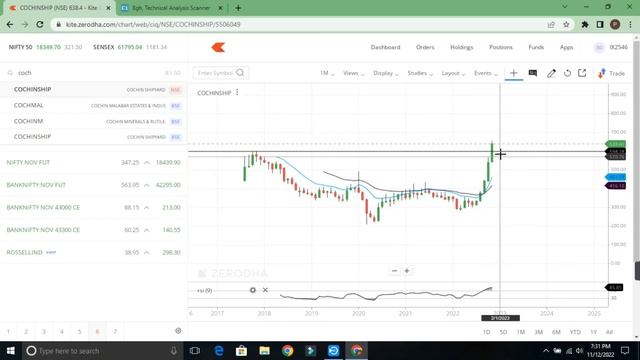Select ROSSELLIND watchlist row
The width and height of the screenshot is (640, 360).
point(94,252)
